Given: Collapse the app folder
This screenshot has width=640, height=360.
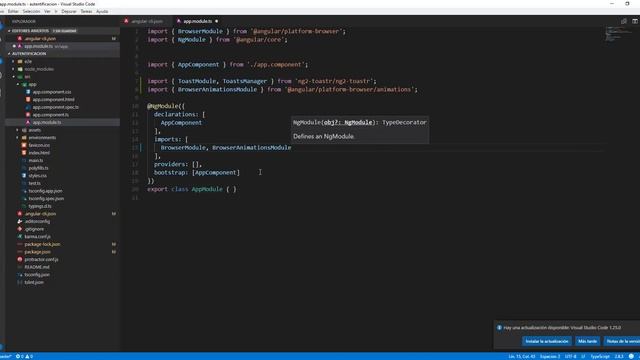Looking at the screenshot, I should tap(32, 84).
